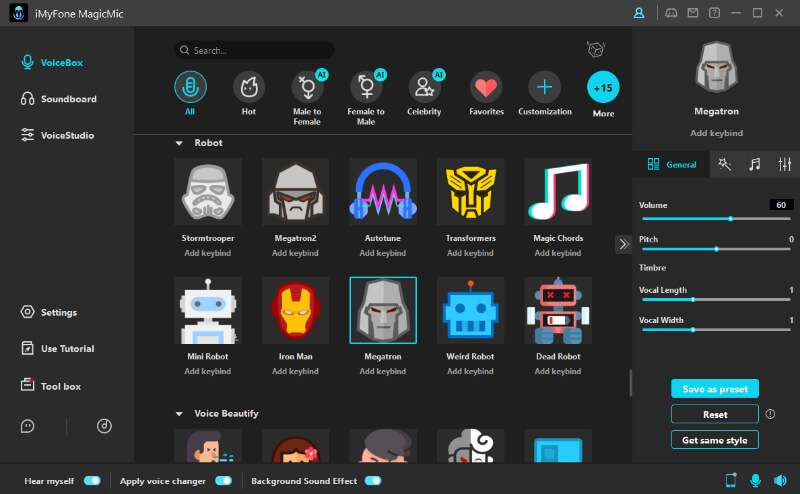Open the Discord icon in title bar
The height and width of the screenshot is (494, 800).
click(x=671, y=13)
